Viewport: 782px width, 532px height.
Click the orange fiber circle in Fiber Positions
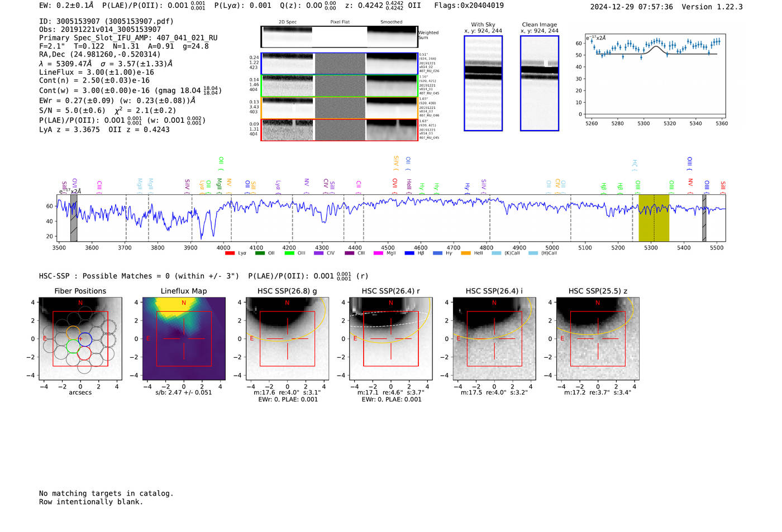click(73, 333)
